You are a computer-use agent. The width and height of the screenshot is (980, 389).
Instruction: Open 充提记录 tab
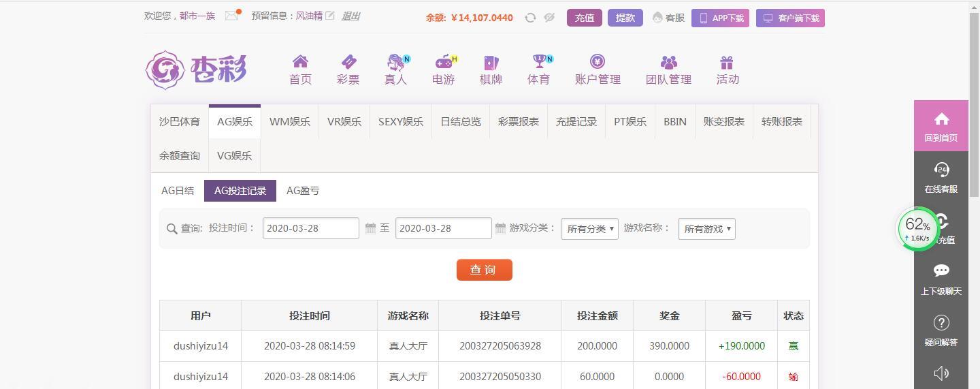click(x=576, y=121)
